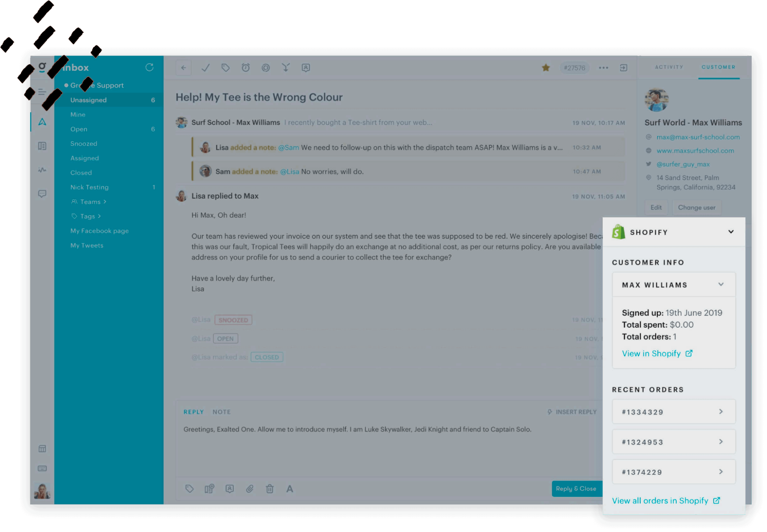
Task: Click the Surf School - Max Williams message row
Action: point(401,122)
